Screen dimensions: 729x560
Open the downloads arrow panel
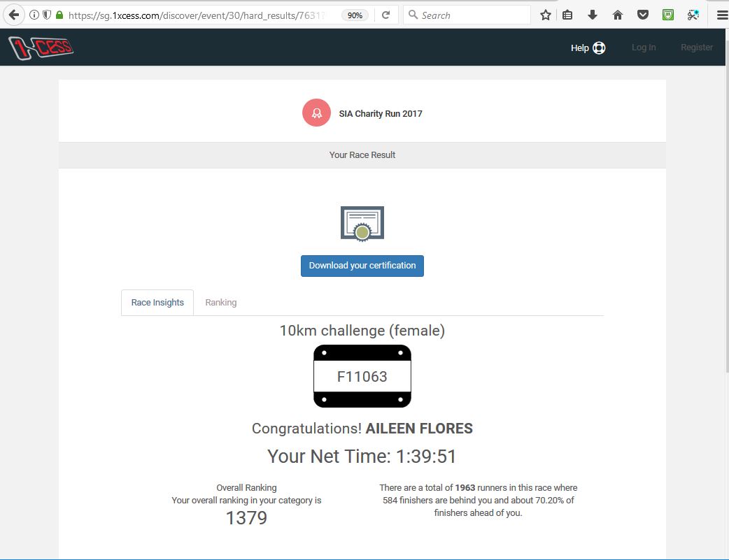[x=593, y=15]
